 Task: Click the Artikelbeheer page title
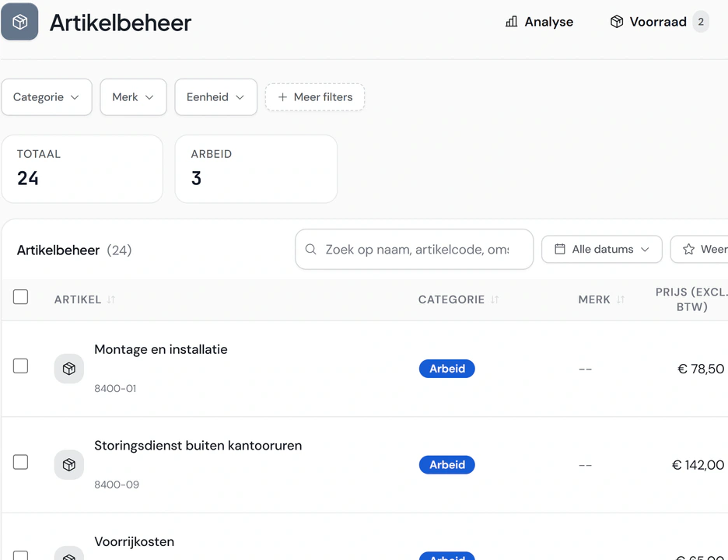(x=121, y=23)
